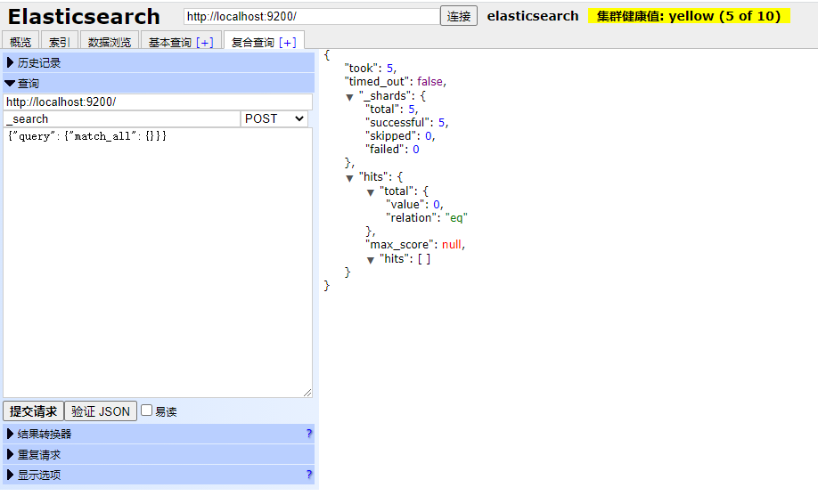The width and height of the screenshot is (818, 504).
Task: Collapse the "total" node under hits
Action: 371,192
